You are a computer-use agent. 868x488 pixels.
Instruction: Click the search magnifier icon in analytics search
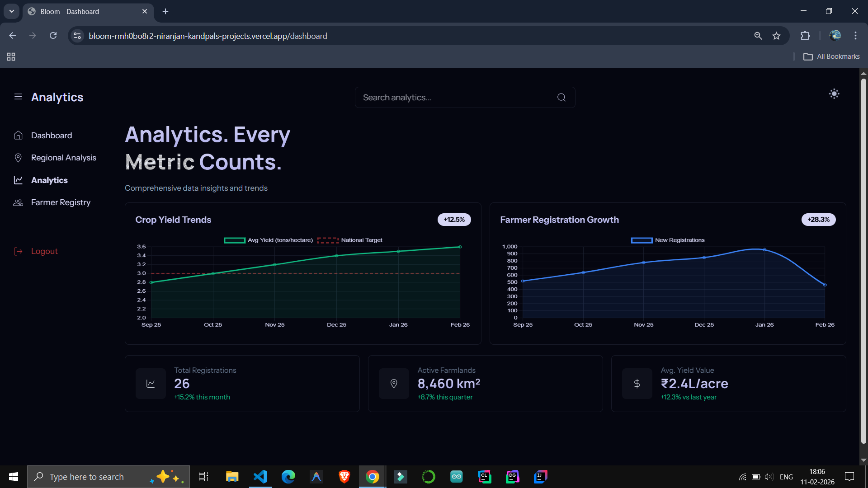click(x=561, y=98)
